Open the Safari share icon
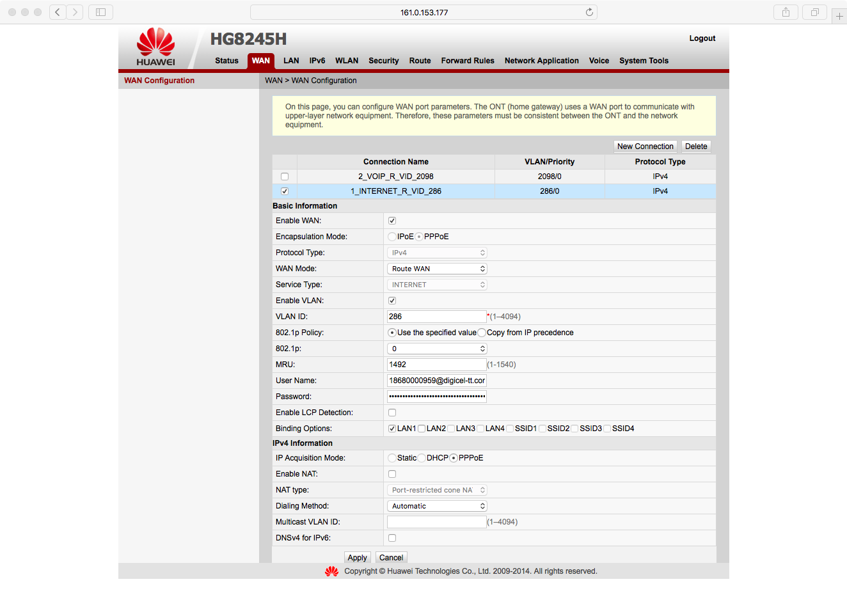The image size is (847, 616). [x=786, y=12]
